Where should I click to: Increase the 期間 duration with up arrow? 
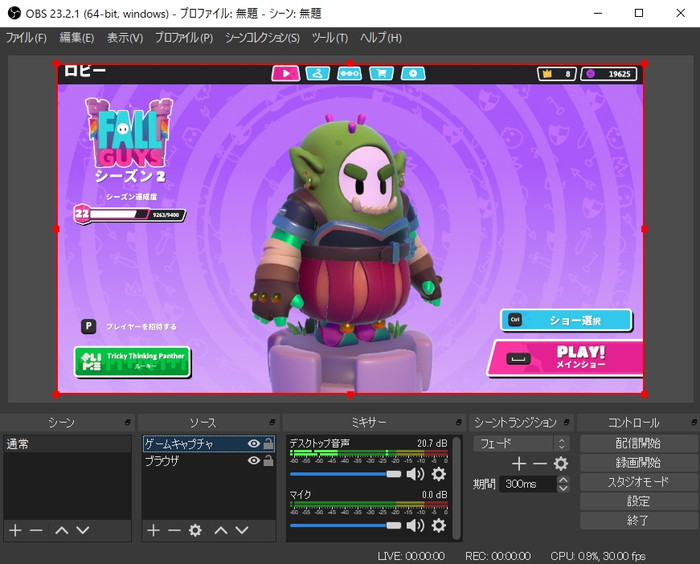pos(563,480)
